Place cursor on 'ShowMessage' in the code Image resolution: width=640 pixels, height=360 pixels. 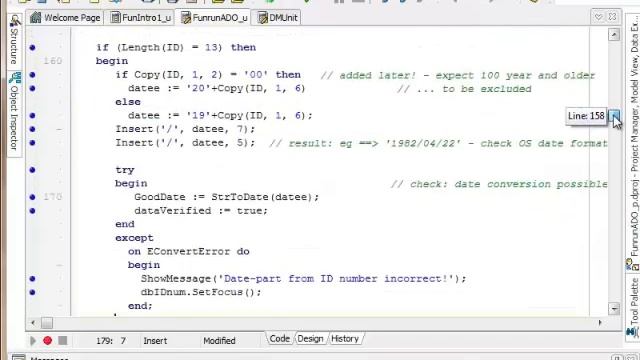point(176,279)
